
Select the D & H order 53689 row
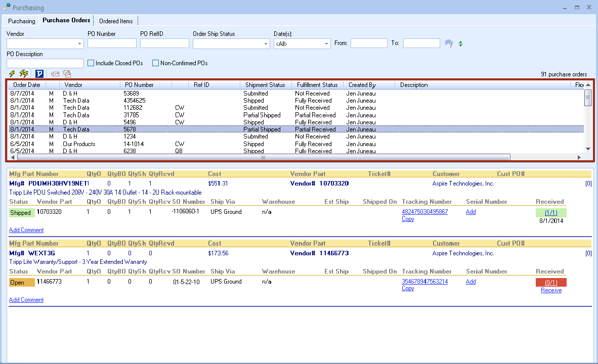point(132,94)
